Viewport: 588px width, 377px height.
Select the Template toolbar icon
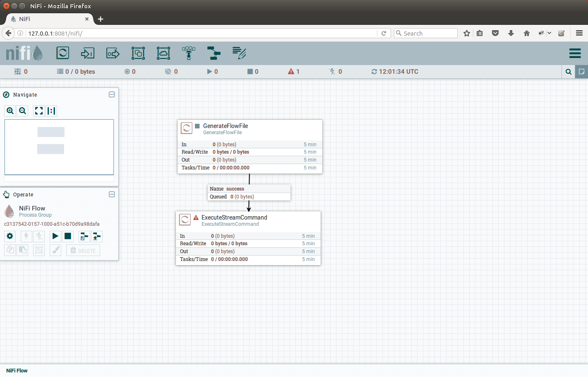click(x=214, y=53)
